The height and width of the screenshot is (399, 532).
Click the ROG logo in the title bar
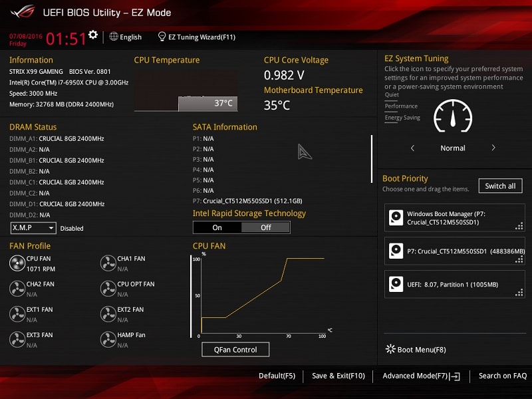[23, 11]
